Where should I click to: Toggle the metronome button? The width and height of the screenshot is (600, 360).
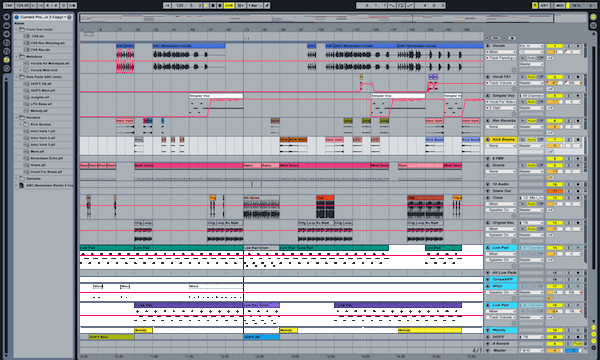coord(64,6)
